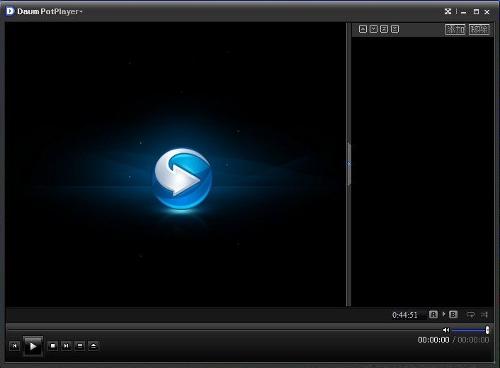Click the shuffle icon beside repeat
The width and height of the screenshot is (500, 368).
click(x=484, y=315)
